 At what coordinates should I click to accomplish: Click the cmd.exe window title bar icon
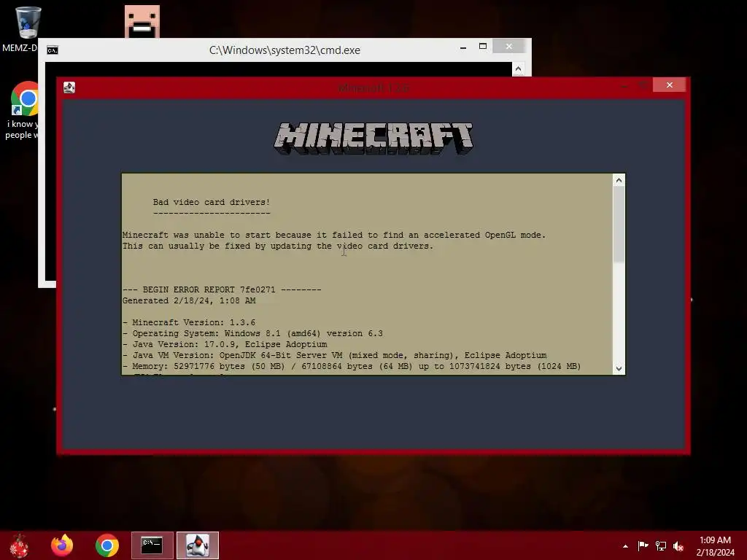(x=53, y=50)
